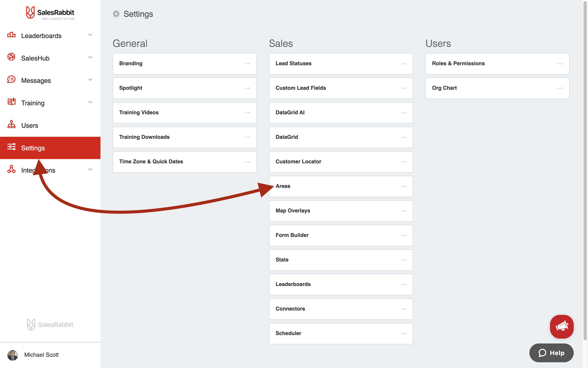The width and height of the screenshot is (588, 368).
Task: Expand the Integrations sidebar chevron
Action: 90,169
